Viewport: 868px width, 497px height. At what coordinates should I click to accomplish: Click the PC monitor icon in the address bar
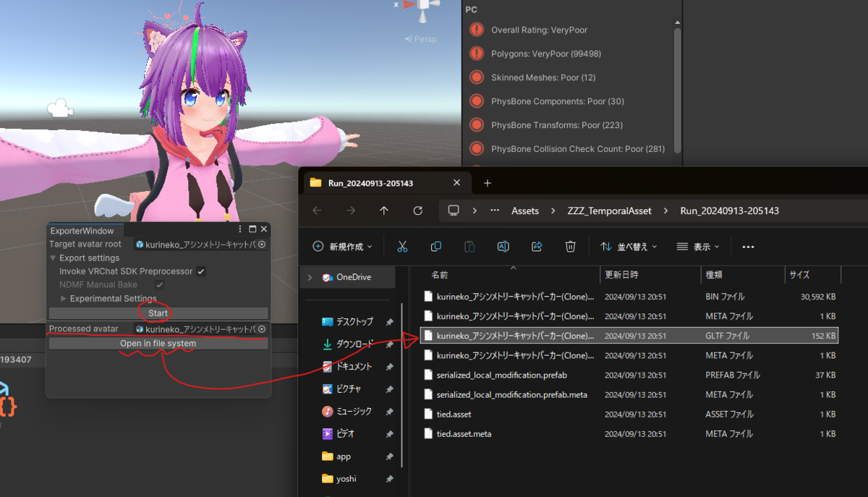pyautogui.click(x=454, y=211)
